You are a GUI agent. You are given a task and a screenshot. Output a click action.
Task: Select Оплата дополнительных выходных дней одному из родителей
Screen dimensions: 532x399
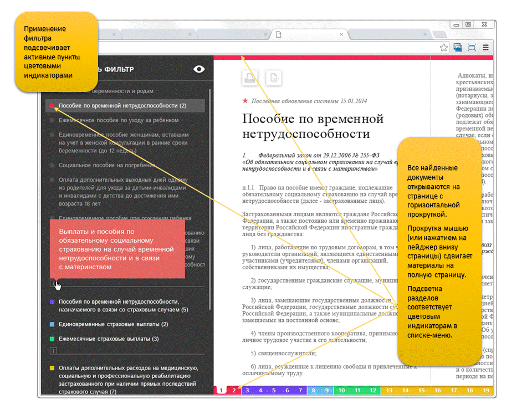123,192
